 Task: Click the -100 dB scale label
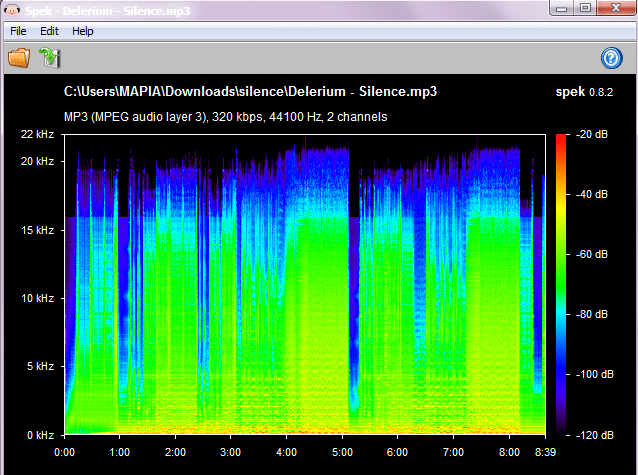594,374
